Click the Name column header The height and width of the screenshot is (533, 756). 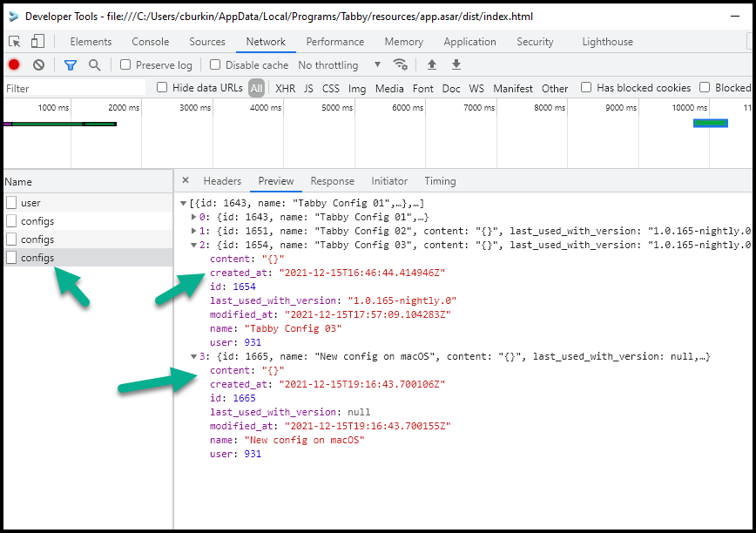tap(88, 182)
